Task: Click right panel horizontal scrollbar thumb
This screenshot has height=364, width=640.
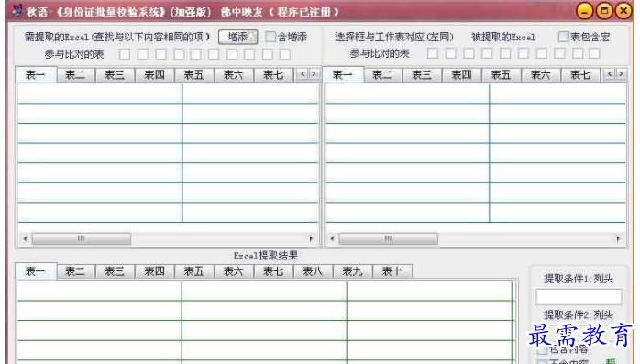Action: [388, 238]
